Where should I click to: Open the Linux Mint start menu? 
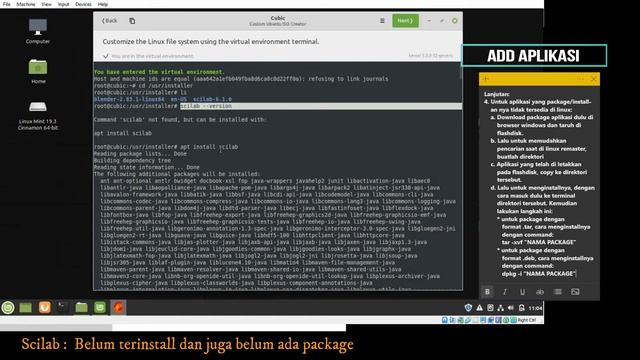pos(8,307)
